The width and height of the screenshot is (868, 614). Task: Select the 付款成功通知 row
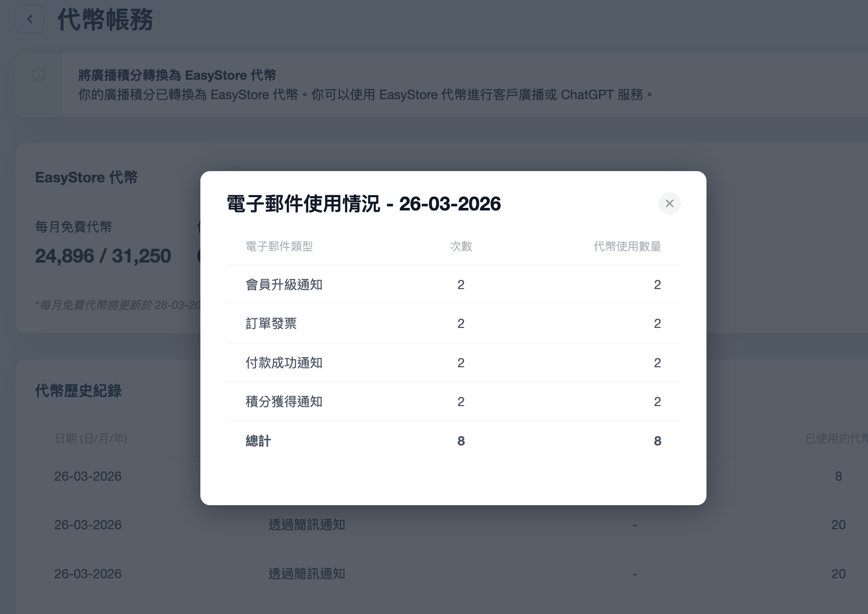(x=284, y=363)
